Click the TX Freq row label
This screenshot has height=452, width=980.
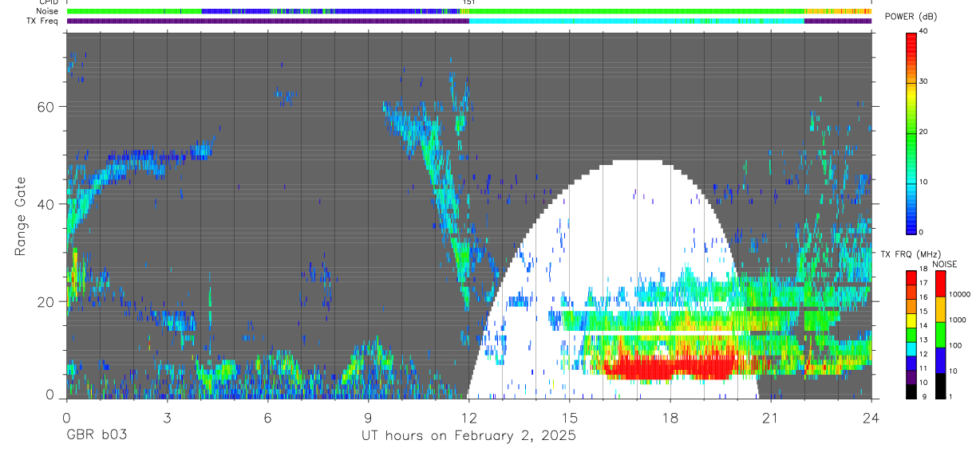pos(42,21)
